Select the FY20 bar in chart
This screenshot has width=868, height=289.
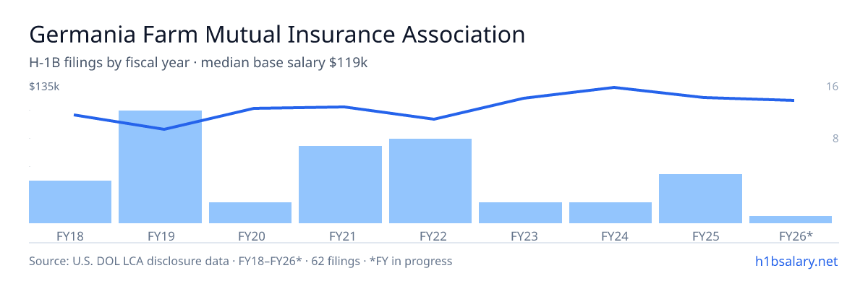click(x=250, y=212)
